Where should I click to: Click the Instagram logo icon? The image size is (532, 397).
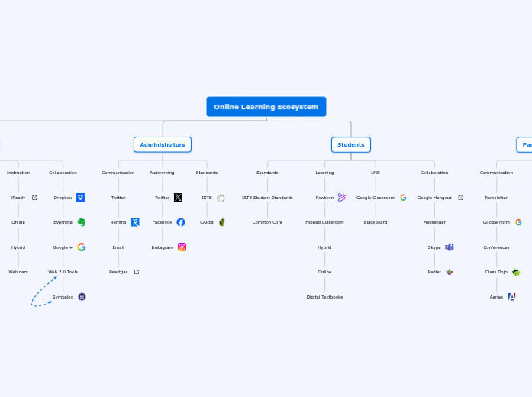182,247
